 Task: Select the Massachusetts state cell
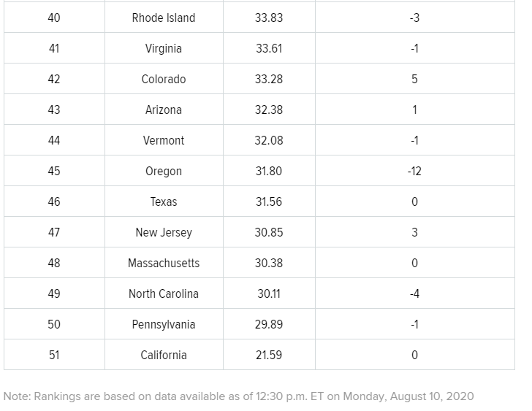pyautogui.click(x=164, y=263)
